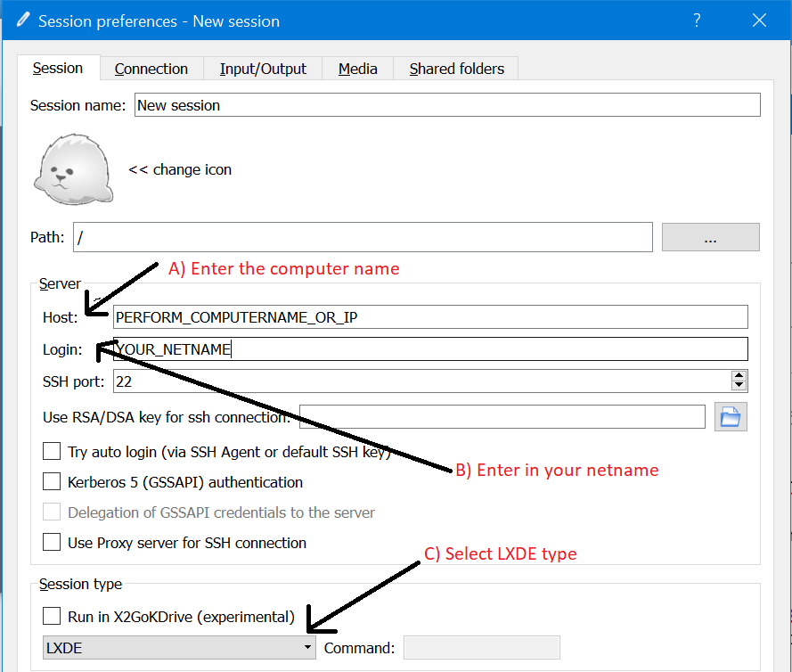Expand the LXDE session type dropdown
792x672 pixels.
[x=178, y=648]
